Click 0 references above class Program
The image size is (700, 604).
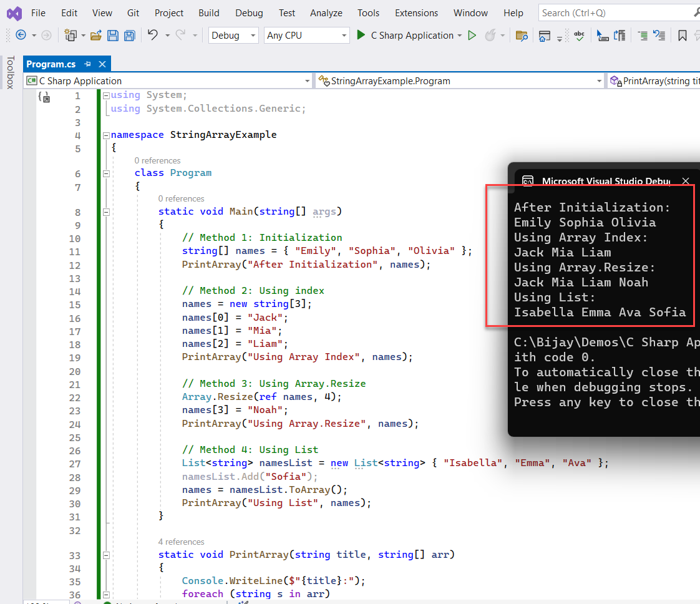[x=158, y=161]
